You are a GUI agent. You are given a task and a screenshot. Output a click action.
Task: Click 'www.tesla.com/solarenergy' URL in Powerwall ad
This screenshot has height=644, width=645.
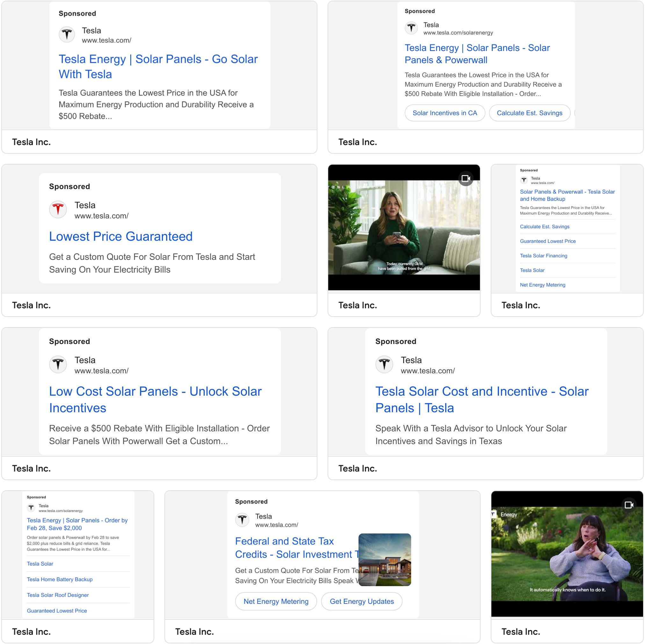coord(458,33)
